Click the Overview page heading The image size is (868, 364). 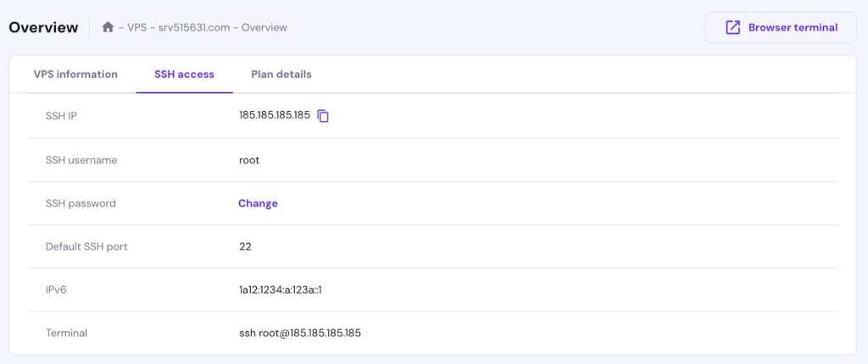coord(43,27)
